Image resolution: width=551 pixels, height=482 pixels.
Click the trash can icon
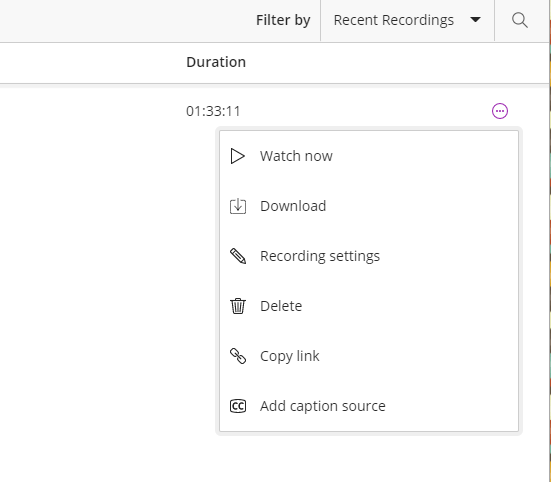click(238, 306)
